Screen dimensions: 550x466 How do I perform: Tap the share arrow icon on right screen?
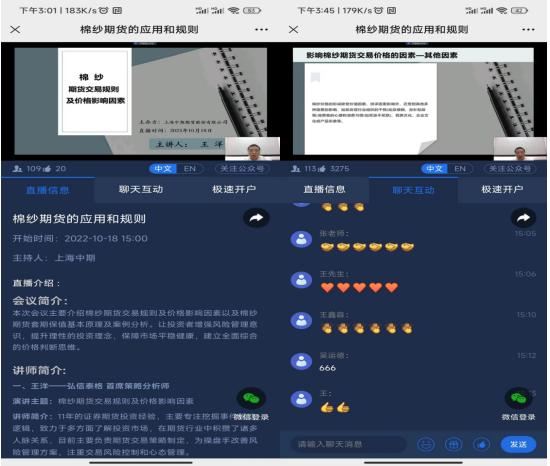523,218
